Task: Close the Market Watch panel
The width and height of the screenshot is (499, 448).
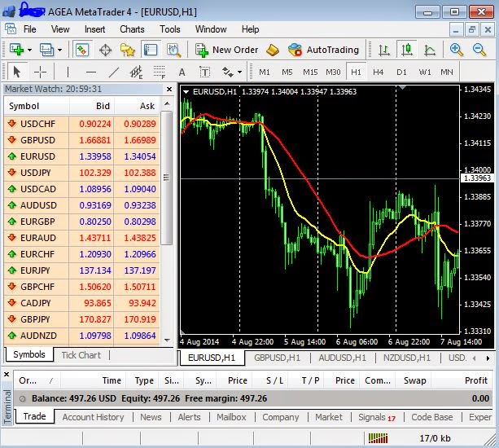Action: (169, 90)
